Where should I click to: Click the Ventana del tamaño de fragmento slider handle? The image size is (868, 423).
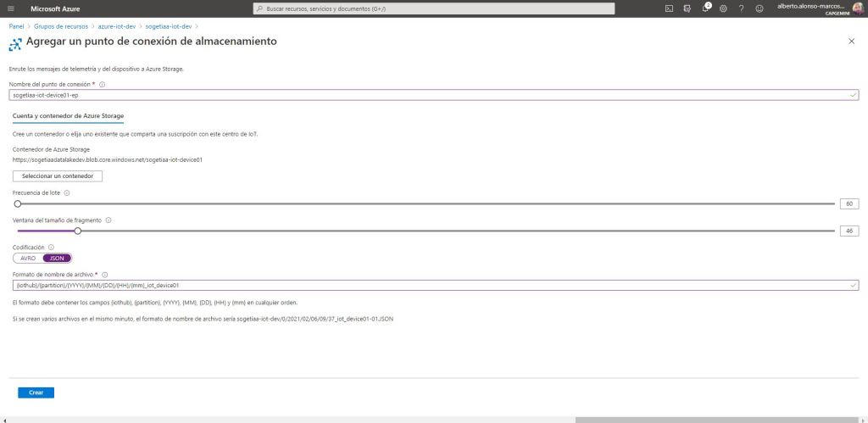click(x=77, y=231)
